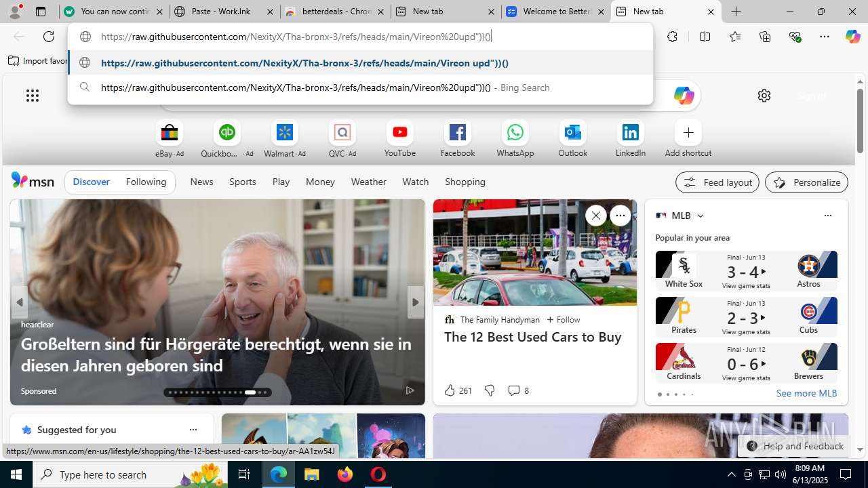The image size is (868, 488).
Task: Open the Outlook shortcut
Action: [572, 138]
